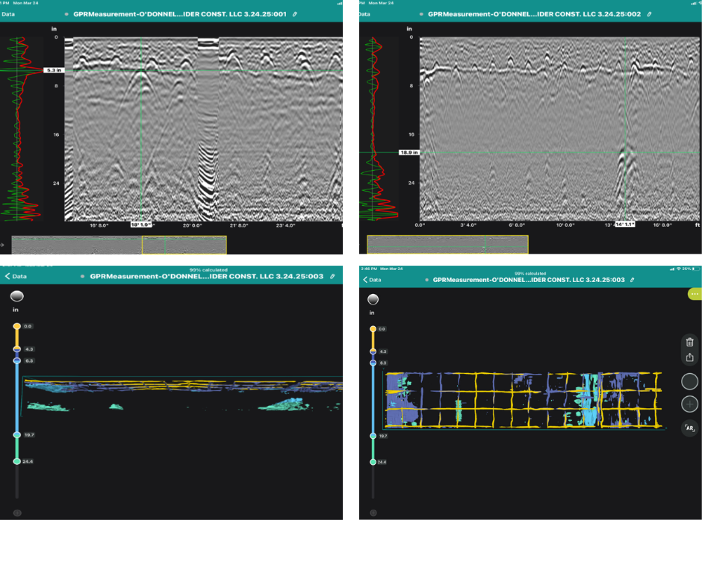
Task: Tap the share export icon
Action: (689, 357)
